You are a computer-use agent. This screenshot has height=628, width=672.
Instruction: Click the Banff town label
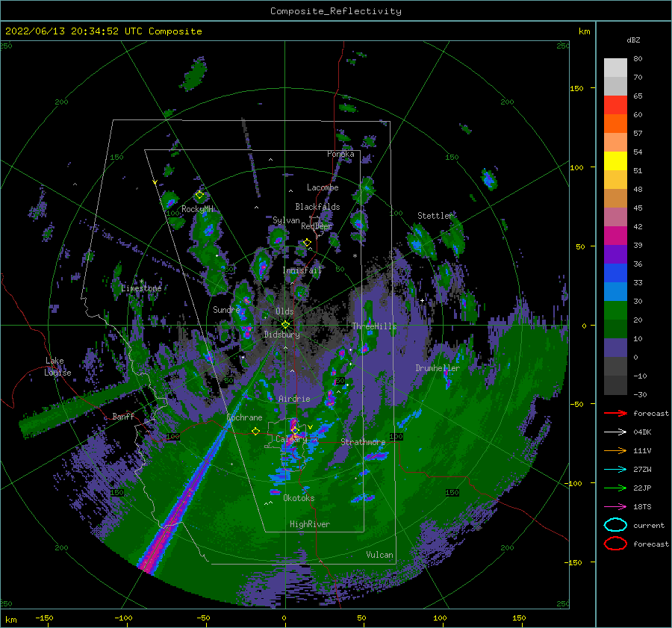123,416
